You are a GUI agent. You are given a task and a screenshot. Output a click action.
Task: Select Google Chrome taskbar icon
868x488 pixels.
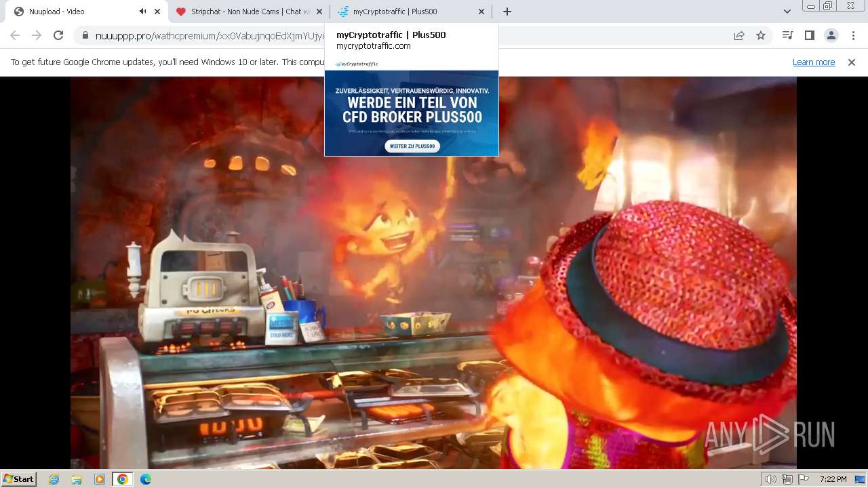[122, 479]
